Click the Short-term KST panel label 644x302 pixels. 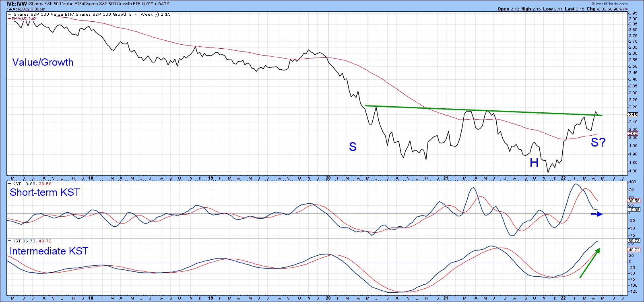[x=44, y=192]
